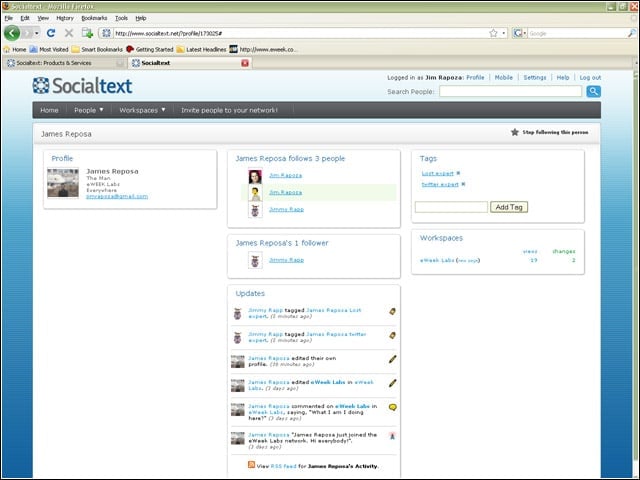
Task: Click the bookmark star in address bar
Action: pyautogui.click(x=493, y=33)
